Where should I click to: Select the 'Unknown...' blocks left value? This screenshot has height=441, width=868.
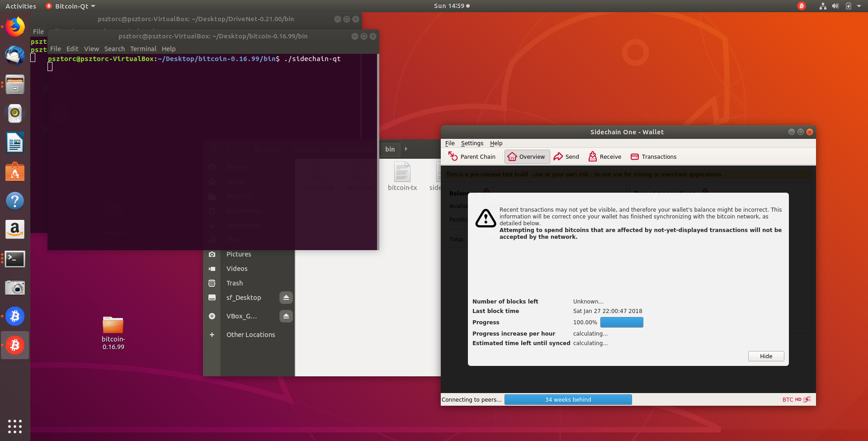click(x=588, y=301)
